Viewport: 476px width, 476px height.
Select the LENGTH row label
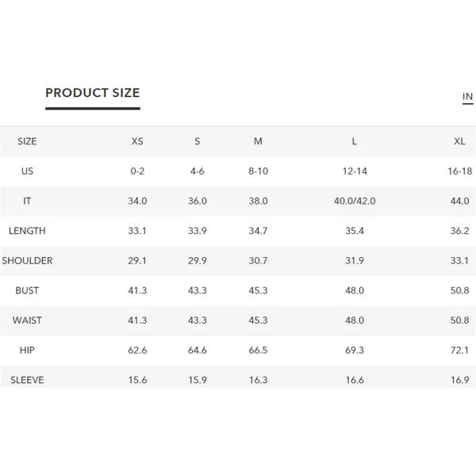[x=27, y=231]
